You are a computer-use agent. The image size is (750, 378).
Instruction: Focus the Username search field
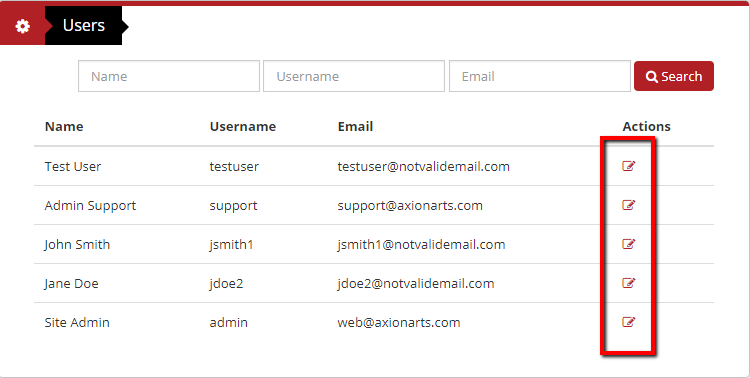354,76
